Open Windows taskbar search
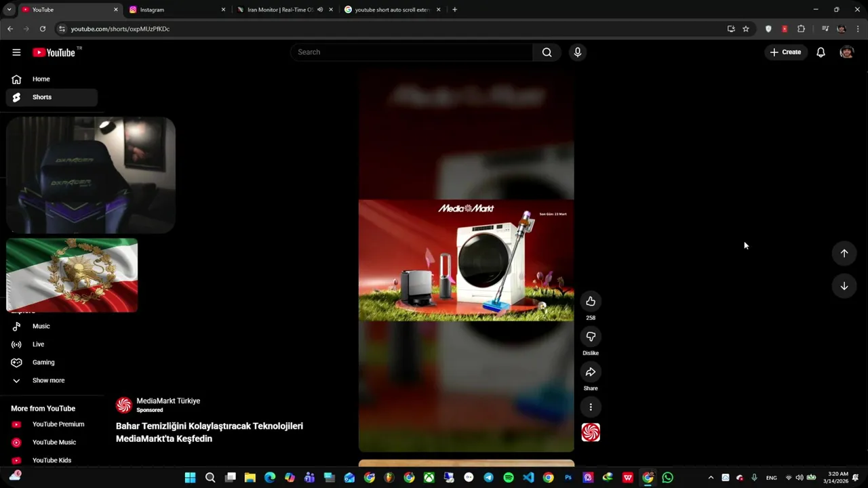 click(210, 478)
